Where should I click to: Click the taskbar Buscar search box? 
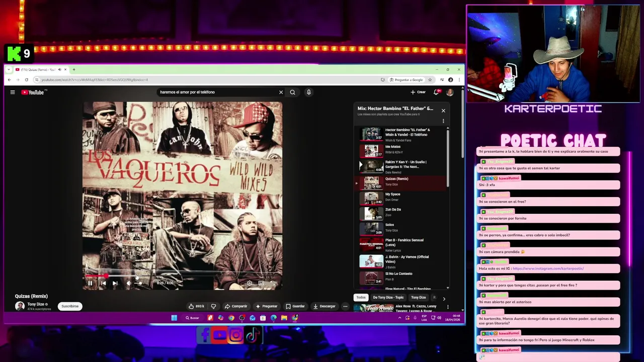pyautogui.click(x=192, y=318)
